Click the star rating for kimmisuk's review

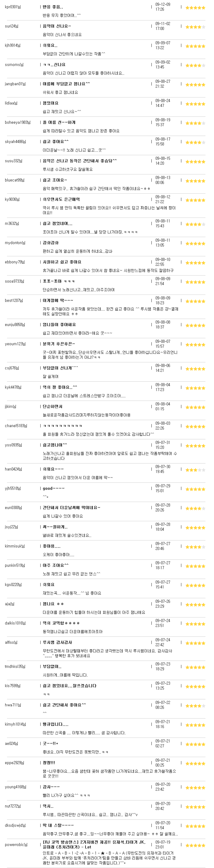click(195, 547)
